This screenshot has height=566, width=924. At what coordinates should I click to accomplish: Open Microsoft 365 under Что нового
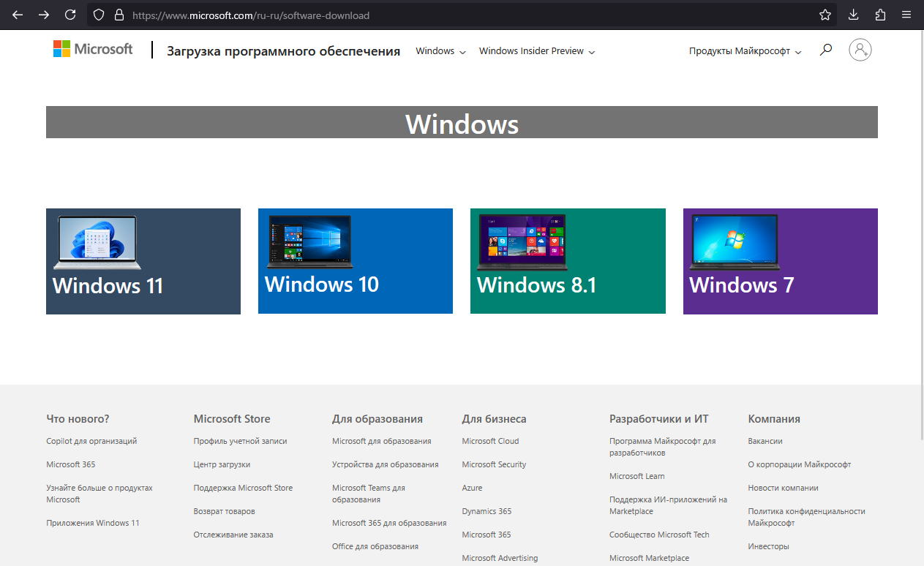70,464
